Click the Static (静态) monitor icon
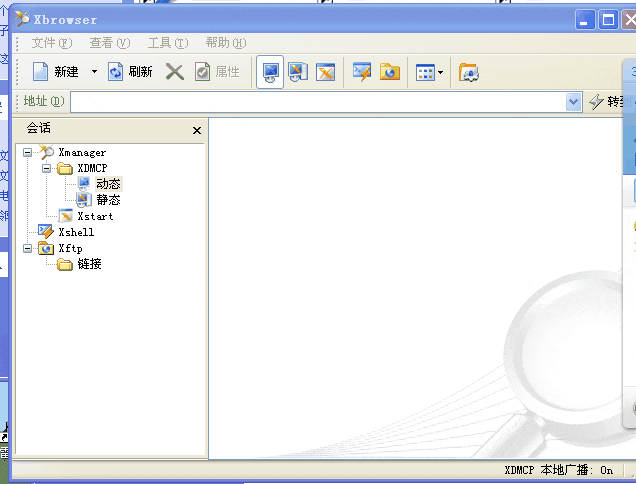The image size is (636, 484). (x=84, y=199)
